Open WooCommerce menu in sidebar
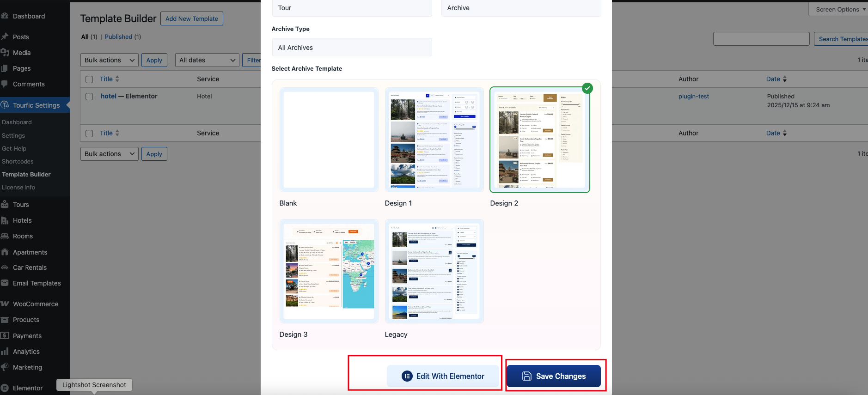Screen dimensions: 868x395 35,304
